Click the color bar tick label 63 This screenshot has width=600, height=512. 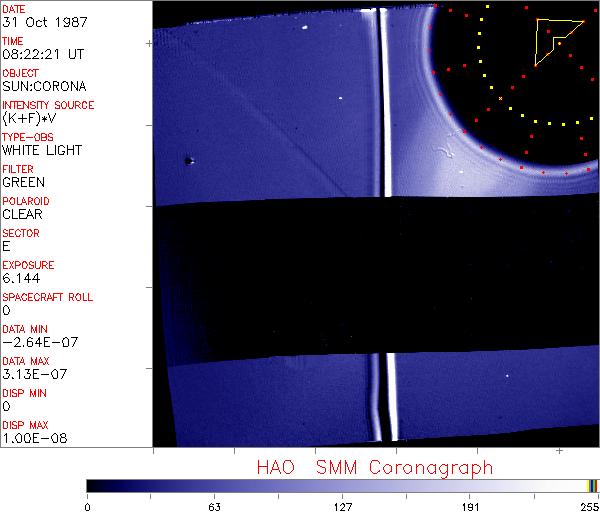[213, 505]
